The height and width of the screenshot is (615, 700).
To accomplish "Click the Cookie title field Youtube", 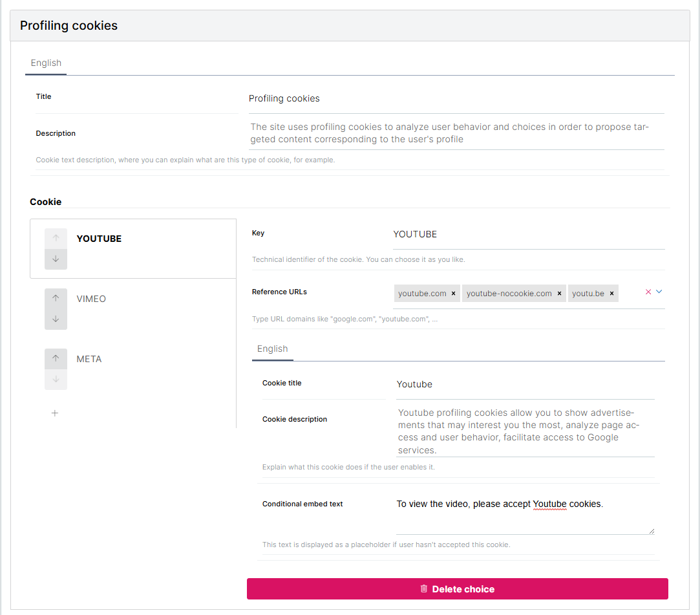I will coord(525,384).
